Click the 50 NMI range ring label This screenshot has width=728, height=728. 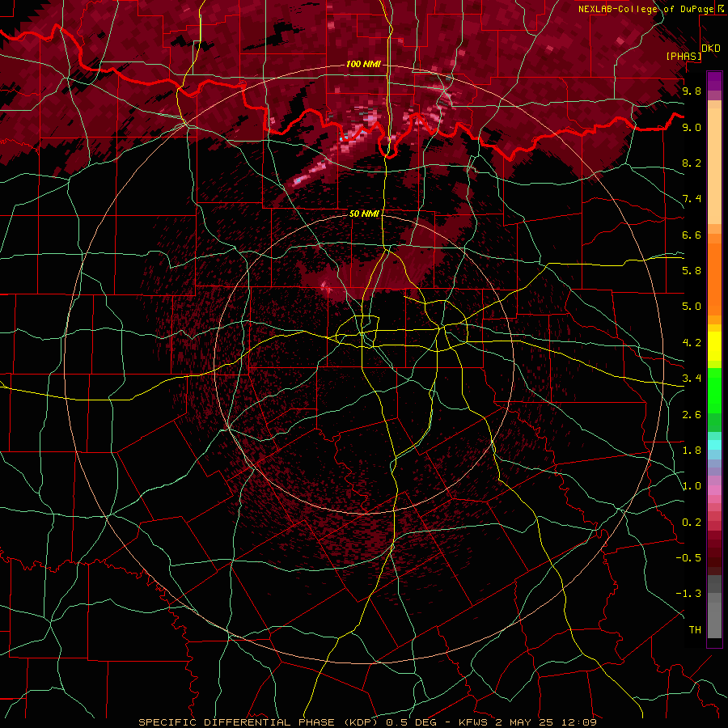pyautogui.click(x=364, y=214)
